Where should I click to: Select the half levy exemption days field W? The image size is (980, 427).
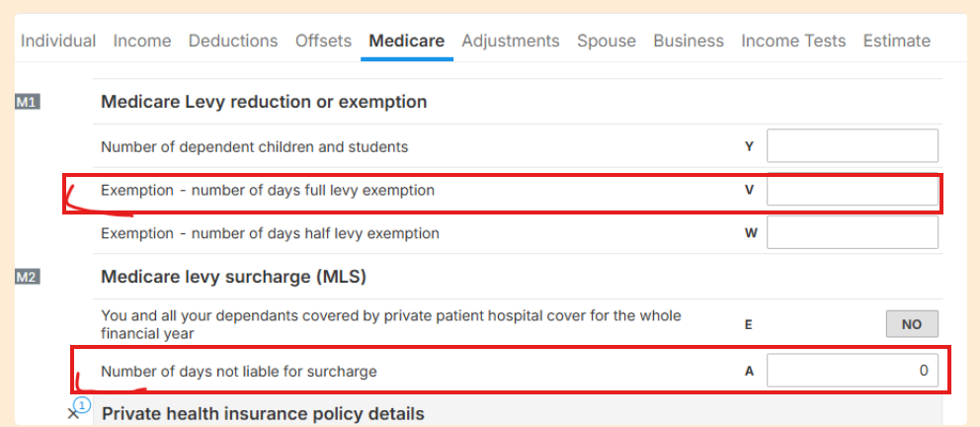coord(853,232)
